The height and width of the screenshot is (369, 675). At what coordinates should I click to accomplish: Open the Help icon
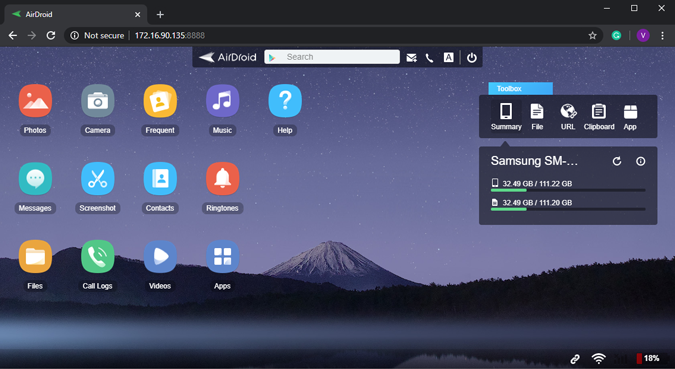(285, 101)
